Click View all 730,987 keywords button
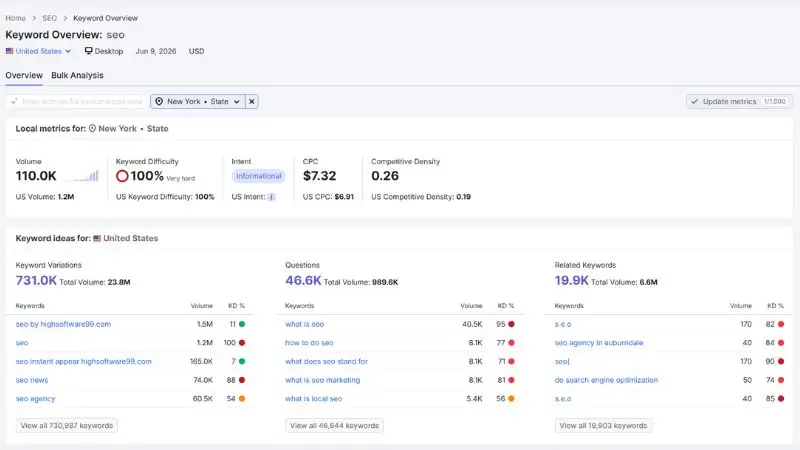Image resolution: width=800 pixels, height=450 pixels. click(67, 426)
